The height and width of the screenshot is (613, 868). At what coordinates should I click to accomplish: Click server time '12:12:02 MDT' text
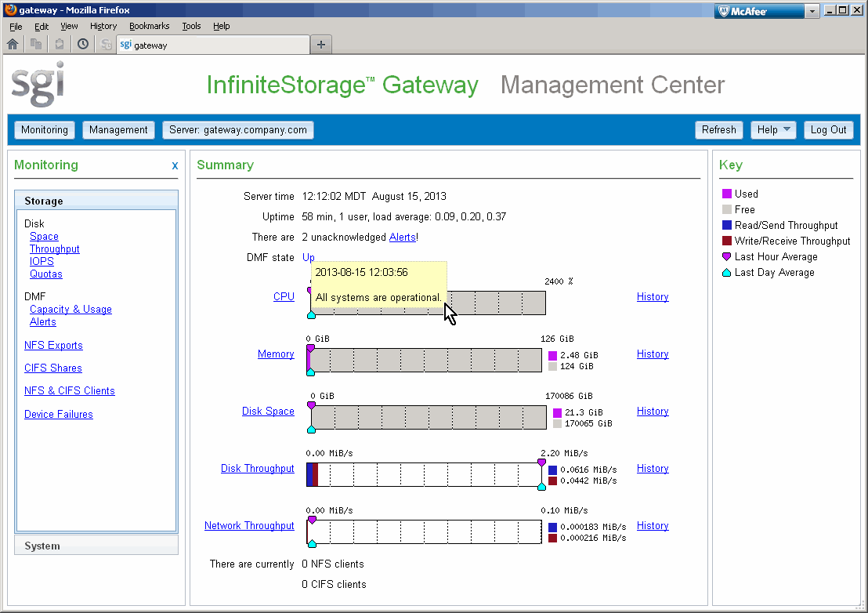coord(334,196)
